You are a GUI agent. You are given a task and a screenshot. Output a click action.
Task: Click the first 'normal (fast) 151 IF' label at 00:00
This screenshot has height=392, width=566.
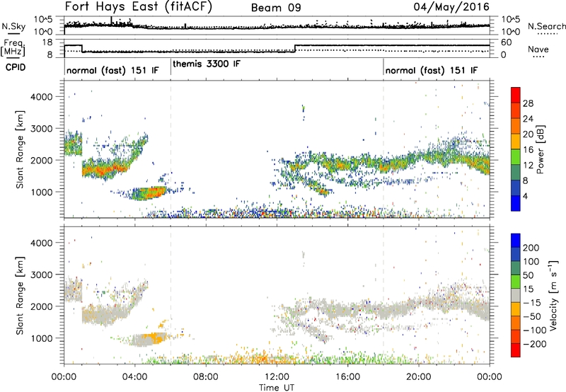pos(112,70)
